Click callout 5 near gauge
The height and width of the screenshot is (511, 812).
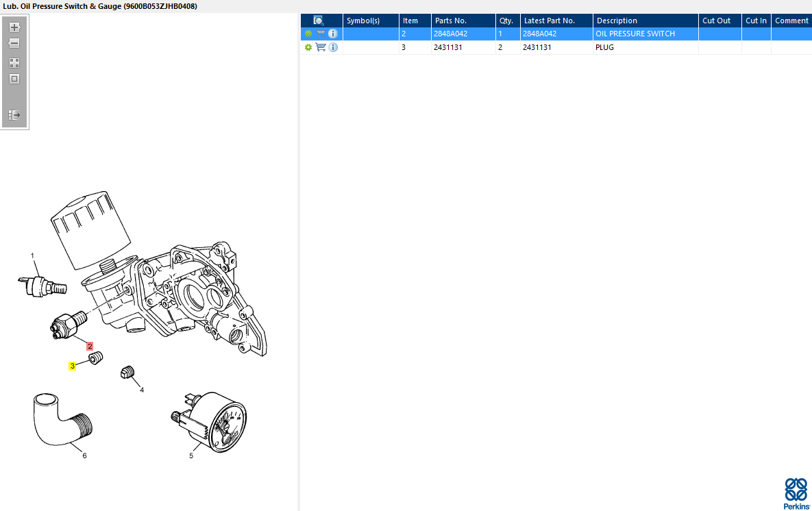(x=191, y=456)
